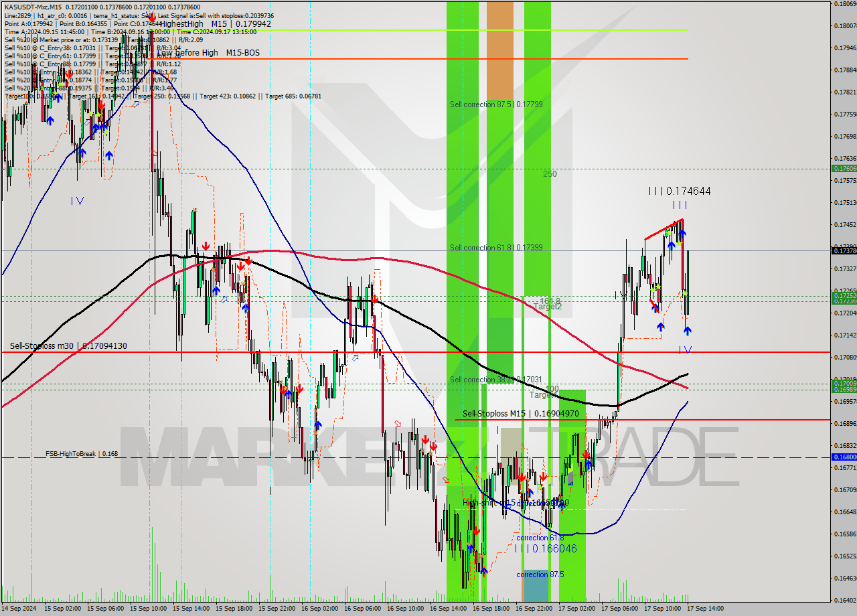Click the 14 Sep 2024 time axis label

pos(19,609)
